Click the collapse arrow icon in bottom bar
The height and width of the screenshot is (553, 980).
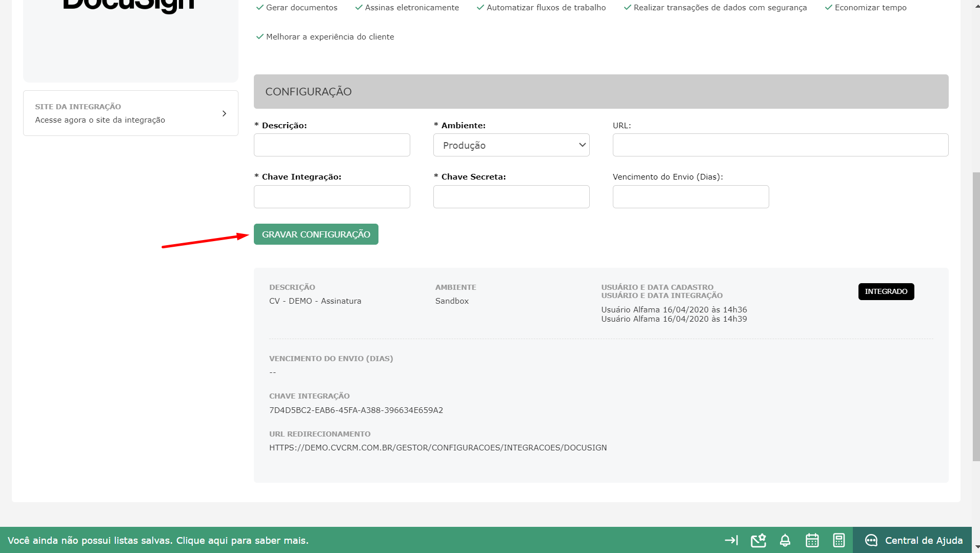[x=731, y=540]
